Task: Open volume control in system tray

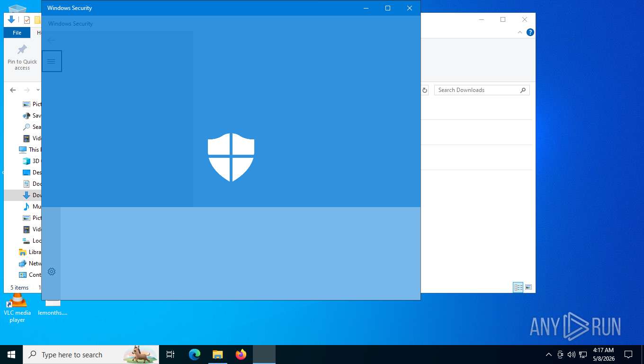Action: click(x=572, y=355)
